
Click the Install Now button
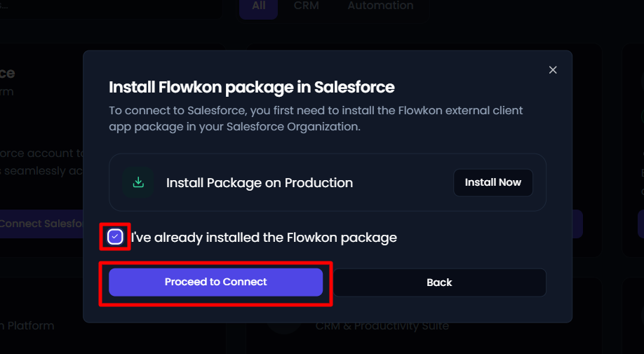(493, 182)
